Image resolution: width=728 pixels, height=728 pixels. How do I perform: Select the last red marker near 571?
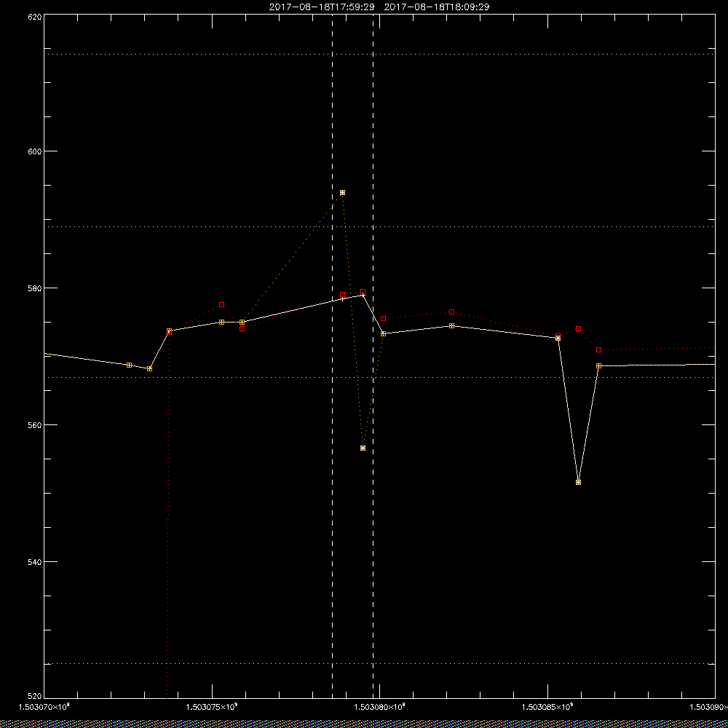(x=599, y=349)
